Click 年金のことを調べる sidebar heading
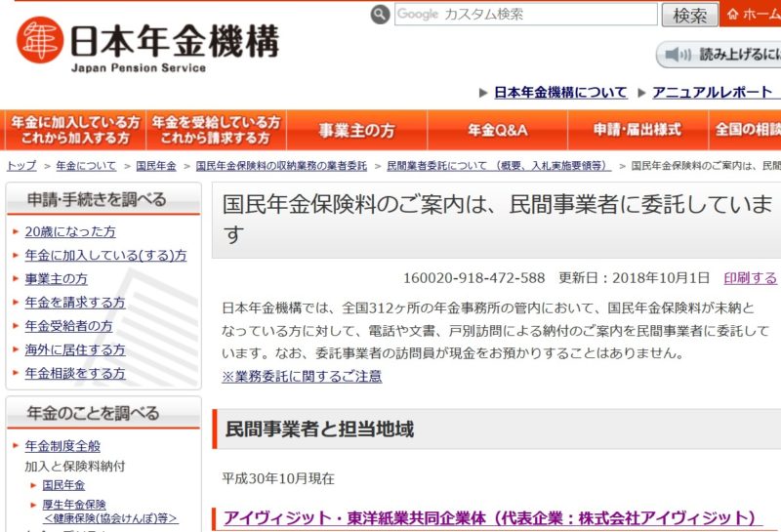This screenshot has width=781, height=532. pyautogui.click(x=93, y=413)
